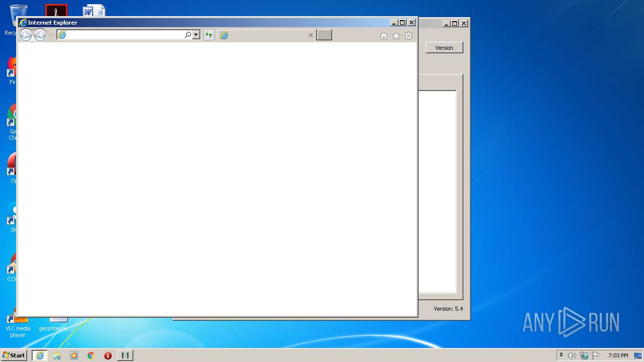Open recent pages dropdown beside forward arrow
Viewport: 644px width, 362px height.
(x=51, y=35)
